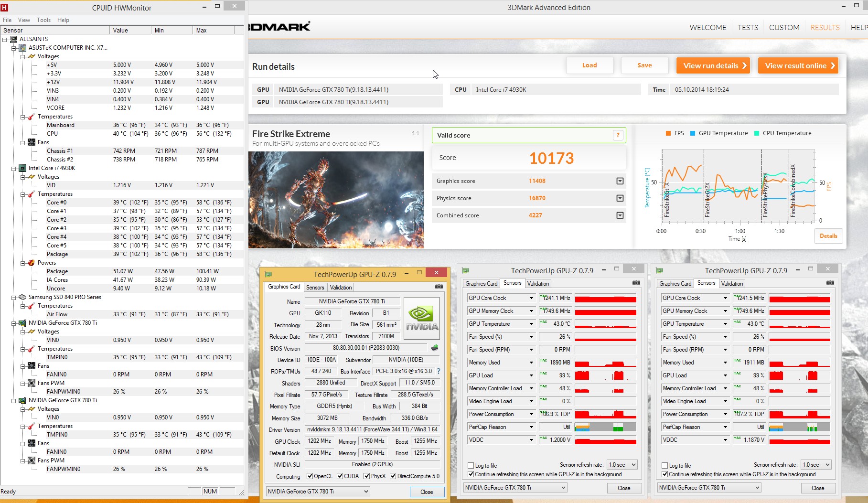
Task: Click the Voltages icon above the VID row
Action: tap(32, 177)
